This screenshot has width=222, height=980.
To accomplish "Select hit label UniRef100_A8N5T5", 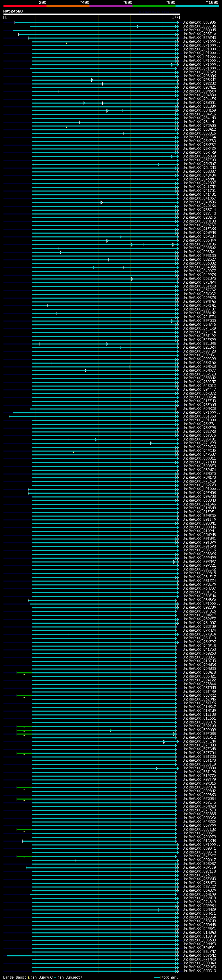I will 199,473.
